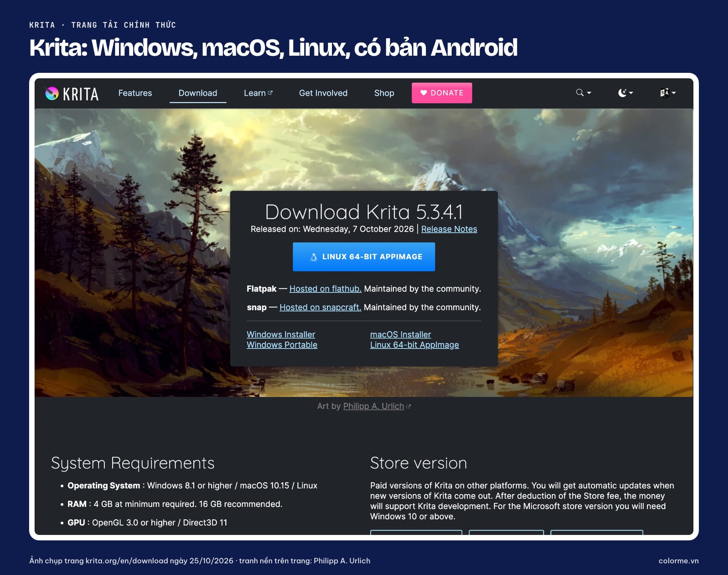Click the 'System Requirements' heading
The image size is (728, 575).
[x=133, y=463]
